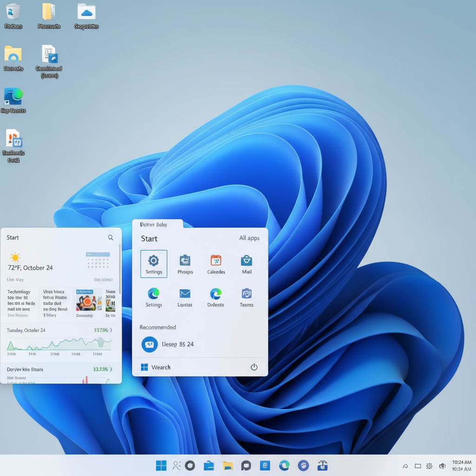This screenshot has width=476, height=476.
Task: Click the circular search icon on taskbar
Action: (190, 465)
